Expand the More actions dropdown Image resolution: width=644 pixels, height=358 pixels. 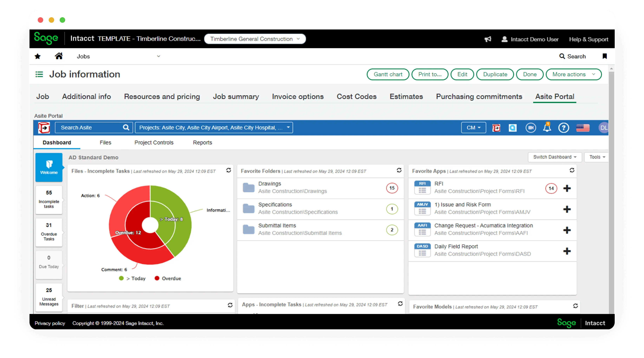click(x=574, y=74)
